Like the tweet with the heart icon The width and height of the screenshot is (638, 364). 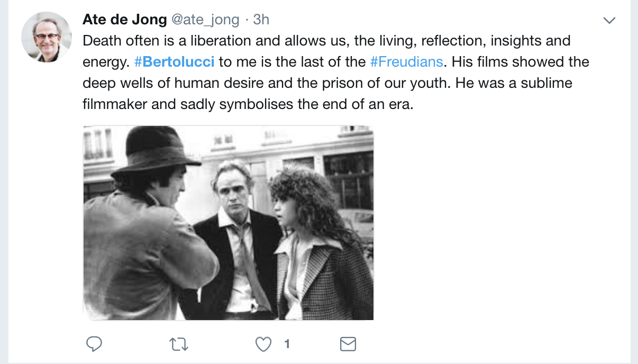[x=263, y=344]
